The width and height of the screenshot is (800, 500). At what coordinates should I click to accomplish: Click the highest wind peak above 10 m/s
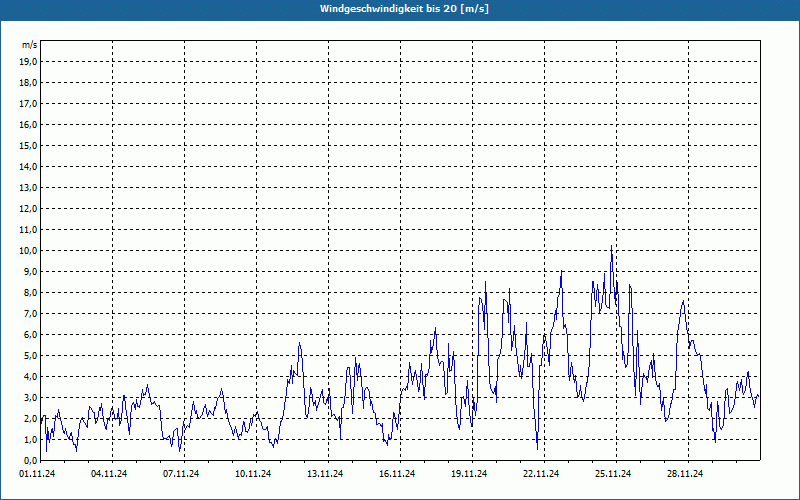611,246
